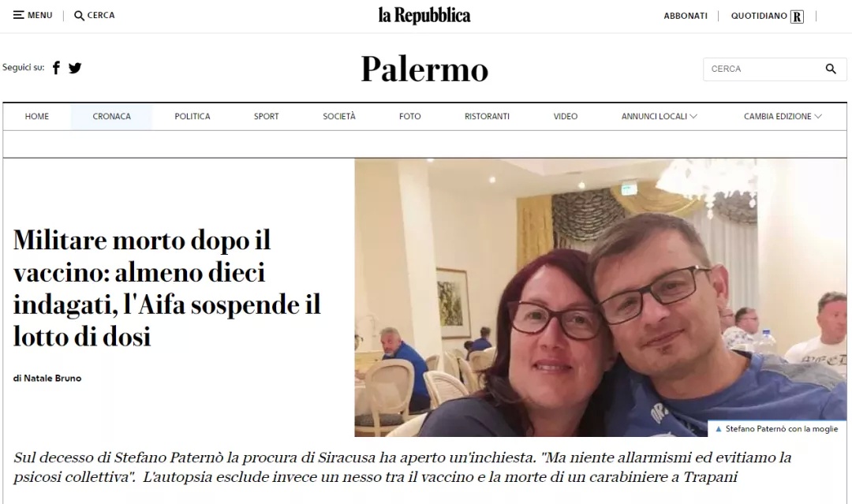The height and width of the screenshot is (504, 852).
Task: Click the Palermo edition title
Action: (x=424, y=69)
